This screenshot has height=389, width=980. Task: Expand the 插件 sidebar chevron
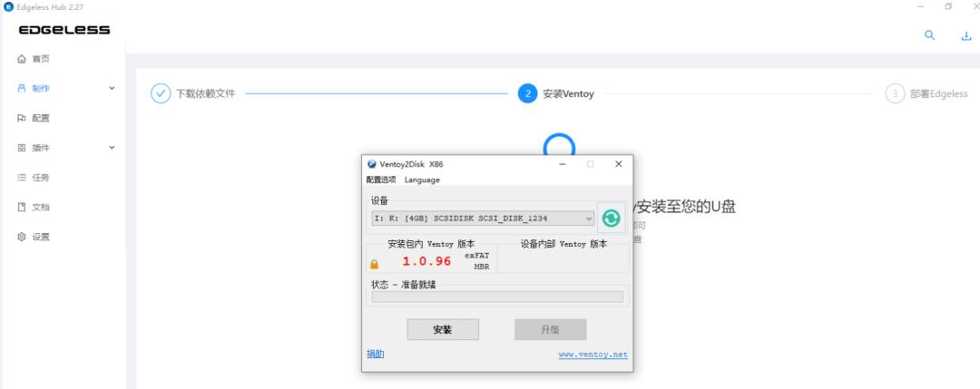click(x=112, y=148)
